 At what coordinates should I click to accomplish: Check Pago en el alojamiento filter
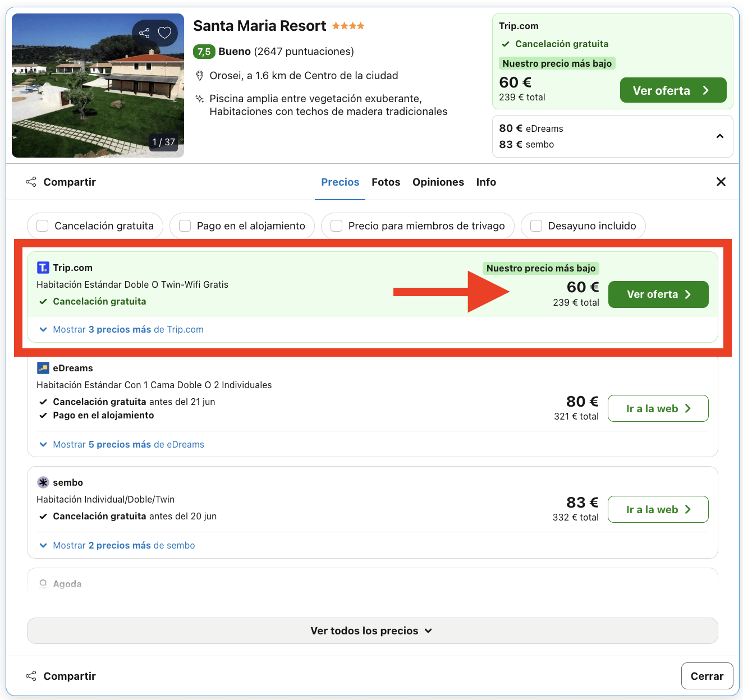pyautogui.click(x=185, y=225)
